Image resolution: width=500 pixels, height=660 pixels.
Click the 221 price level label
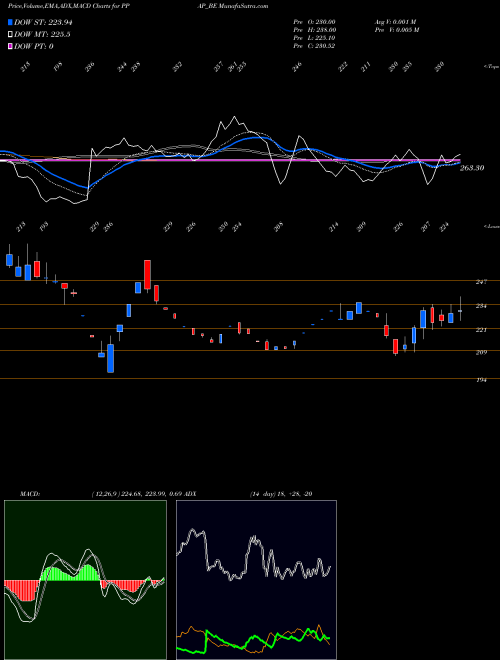coord(481,330)
